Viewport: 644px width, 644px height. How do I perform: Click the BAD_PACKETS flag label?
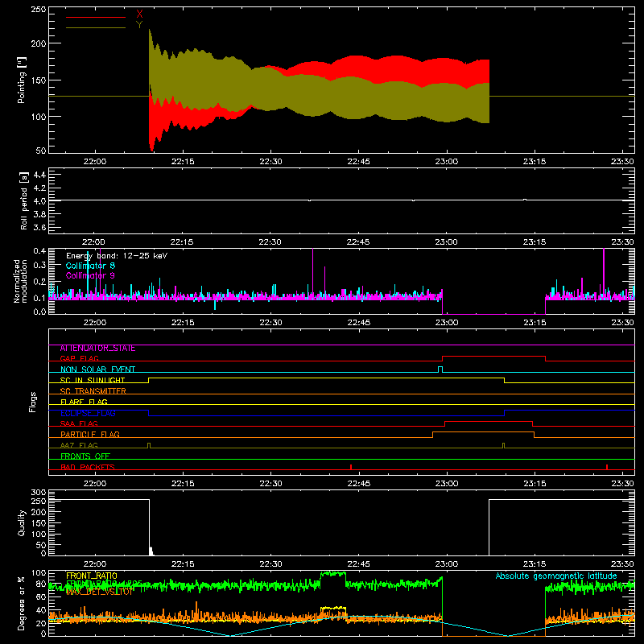click(88, 467)
